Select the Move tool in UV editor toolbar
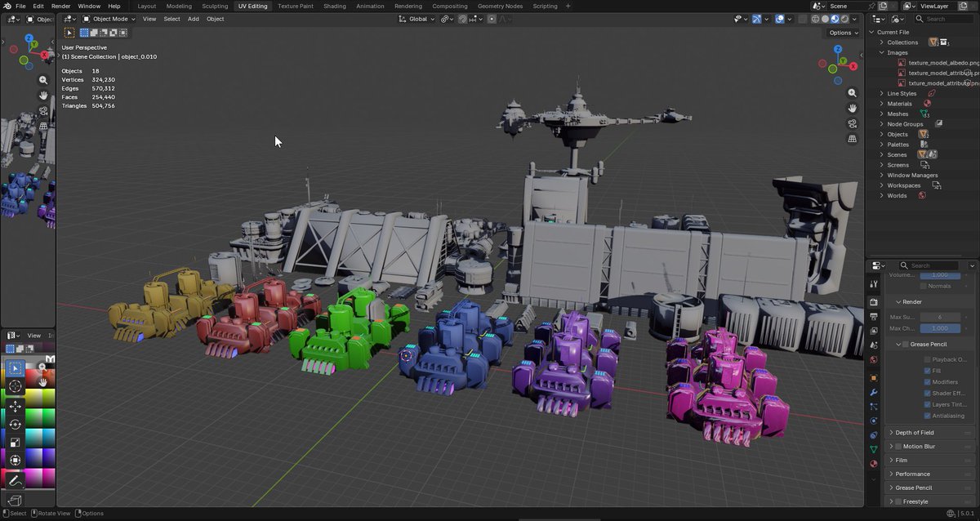The width and height of the screenshot is (980, 521). 15,406
